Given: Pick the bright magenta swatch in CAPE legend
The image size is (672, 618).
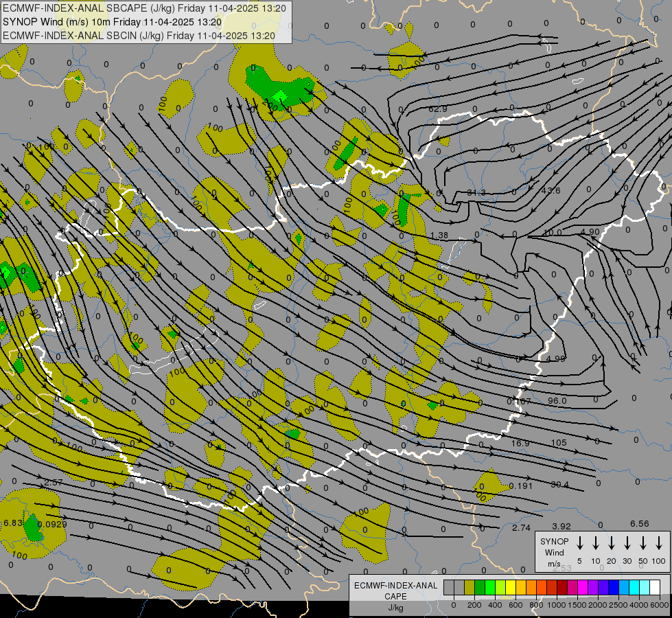Looking at the screenshot, I should click(x=583, y=588).
